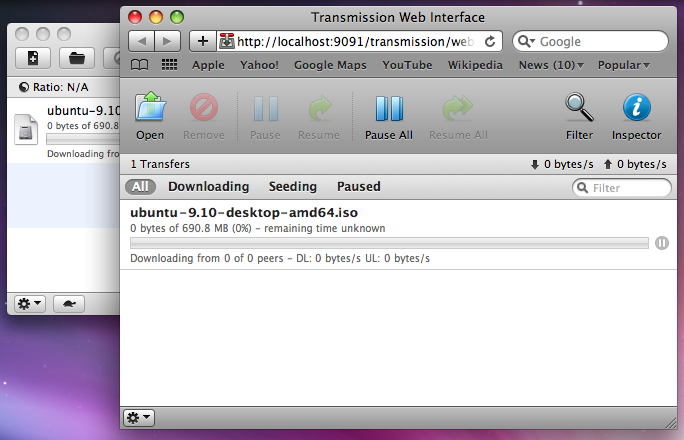Select ubuntu torrent row in Transmission window

coord(64,130)
